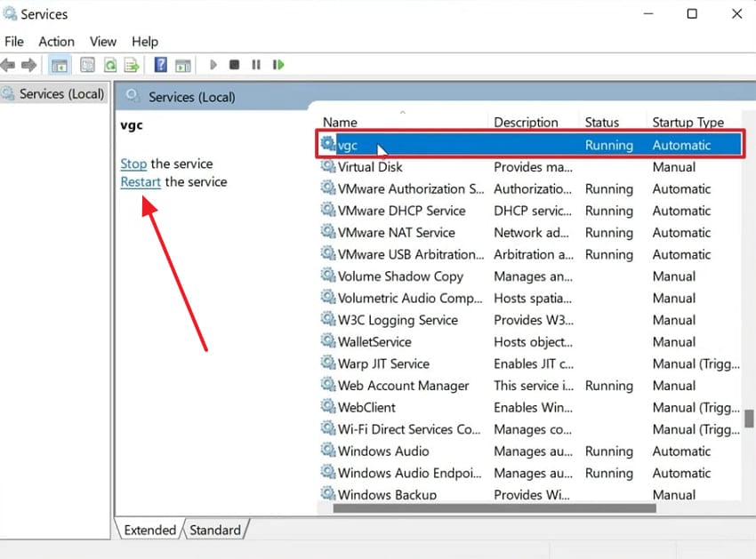The image size is (756, 559).
Task: Click the Refresh toolbar icon
Action: click(110, 65)
